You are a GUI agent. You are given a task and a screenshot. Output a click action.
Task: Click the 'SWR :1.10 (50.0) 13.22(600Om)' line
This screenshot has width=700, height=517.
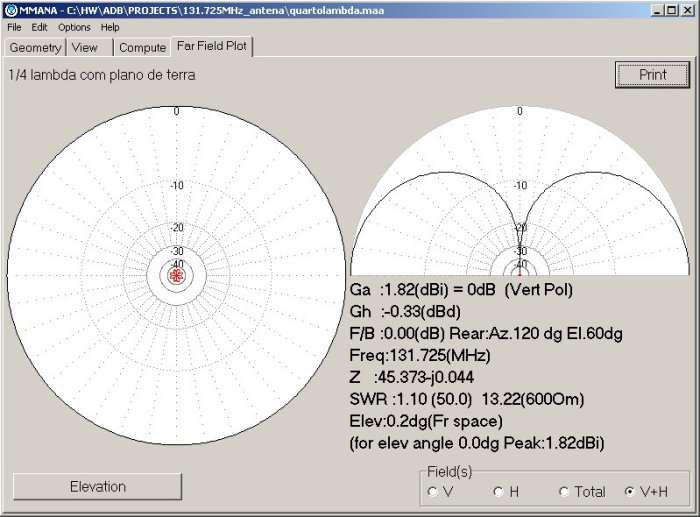pyautogui.click(x=467, y=399)
